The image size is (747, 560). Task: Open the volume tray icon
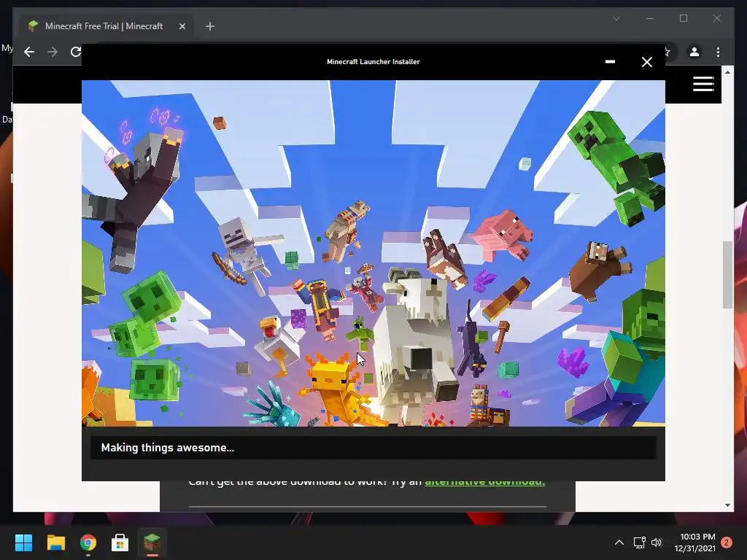[657, 542]
